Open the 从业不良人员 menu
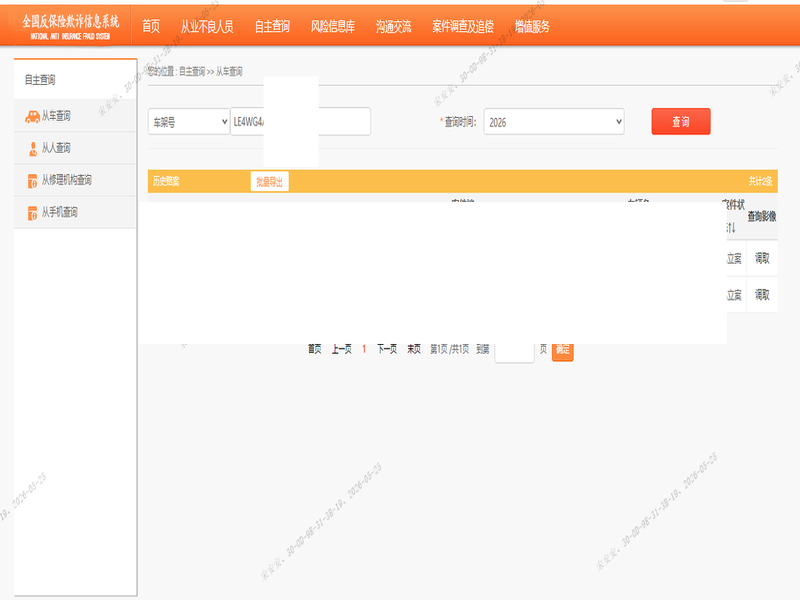The image size is (800, 600). point(207,27)
